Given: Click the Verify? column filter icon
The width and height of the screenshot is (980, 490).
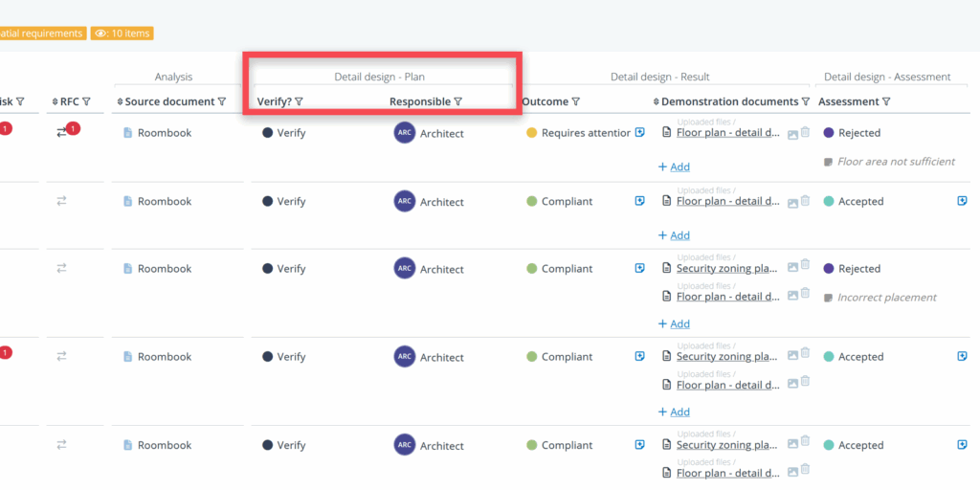Looking at the screenshot, I should 299,101.
